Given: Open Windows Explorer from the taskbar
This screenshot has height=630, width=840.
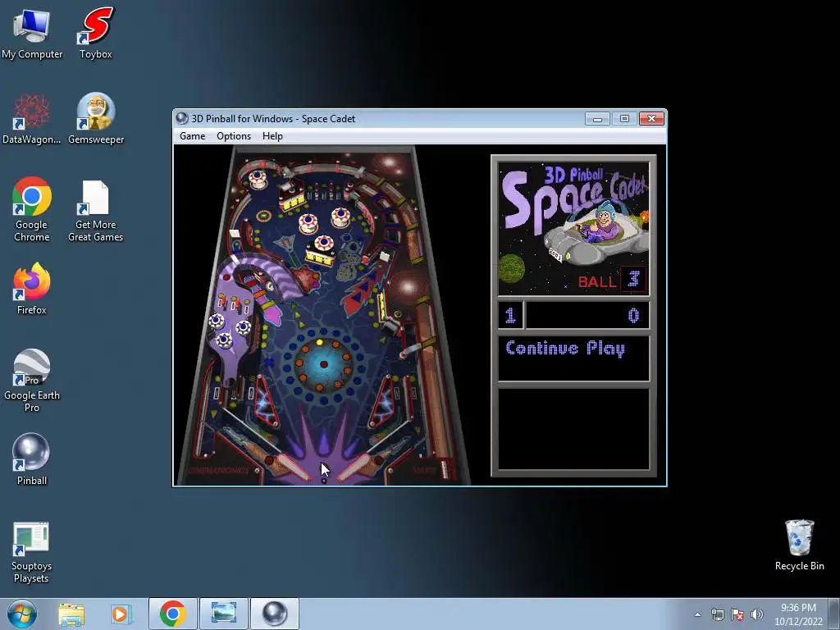Looking at the screenshot, I should pos(71,614).
